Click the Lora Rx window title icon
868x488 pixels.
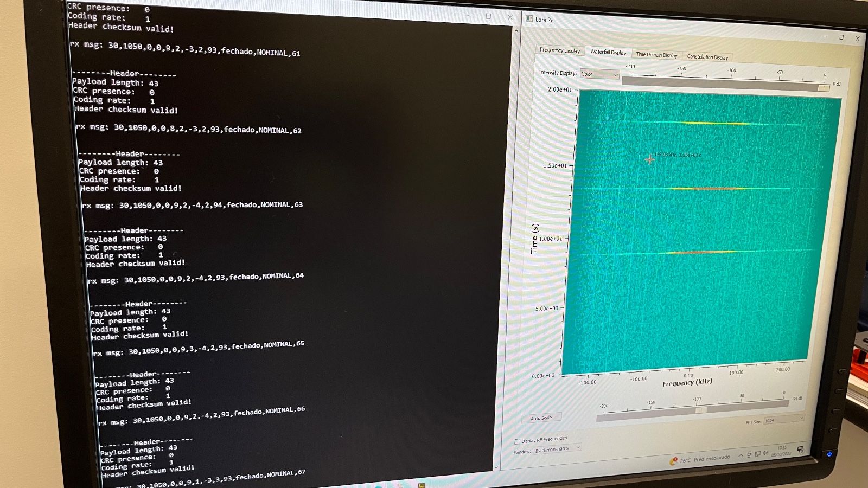(x=529, y=18)
